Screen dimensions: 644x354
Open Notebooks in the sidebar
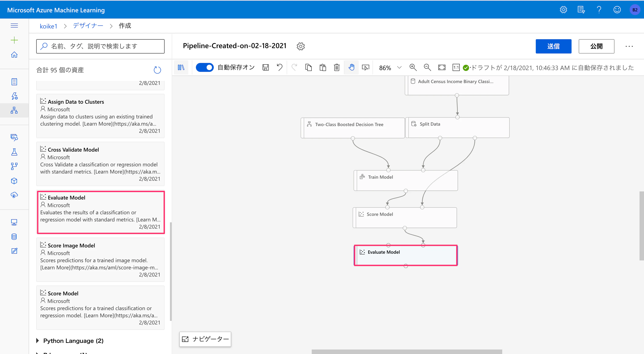[14, 82]
